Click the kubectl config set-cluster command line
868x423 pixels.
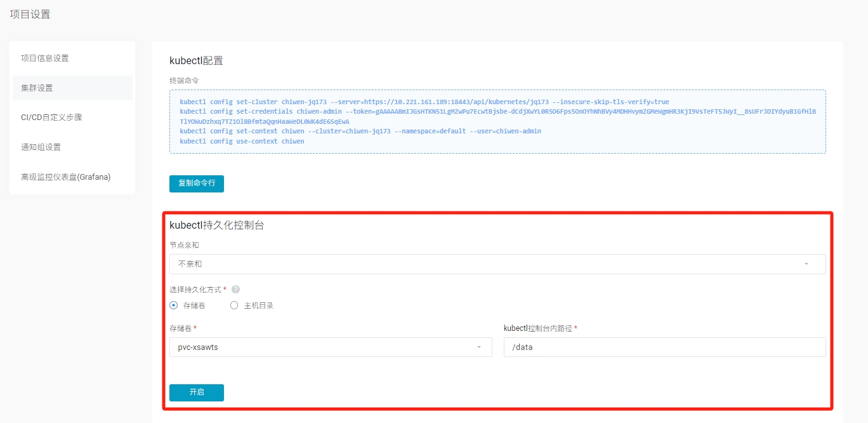(424, 102)
